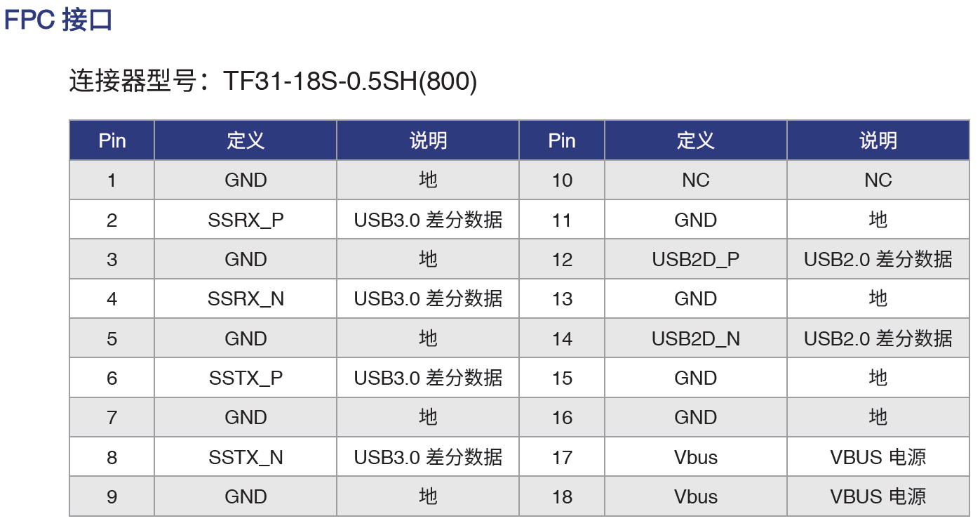Viewport: 980px width, 528px height.
Task: Click the first Pin column header
Action: (x=112, y=140)
